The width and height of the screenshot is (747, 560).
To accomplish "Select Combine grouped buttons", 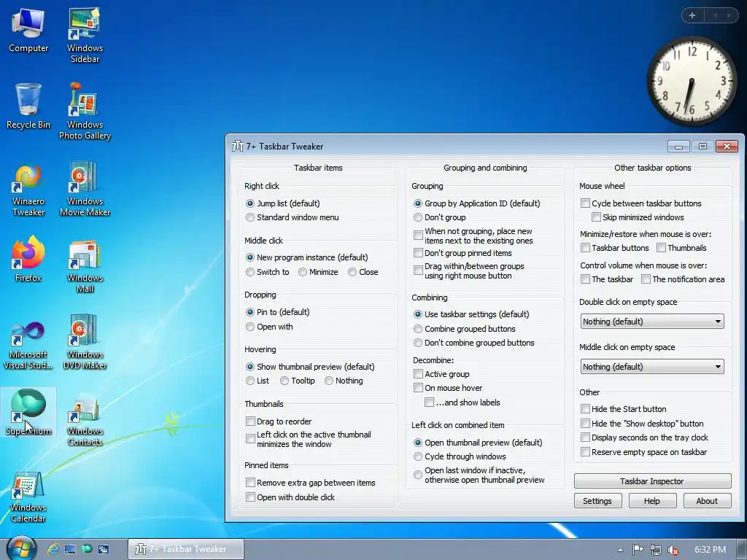I will (465, 329).
